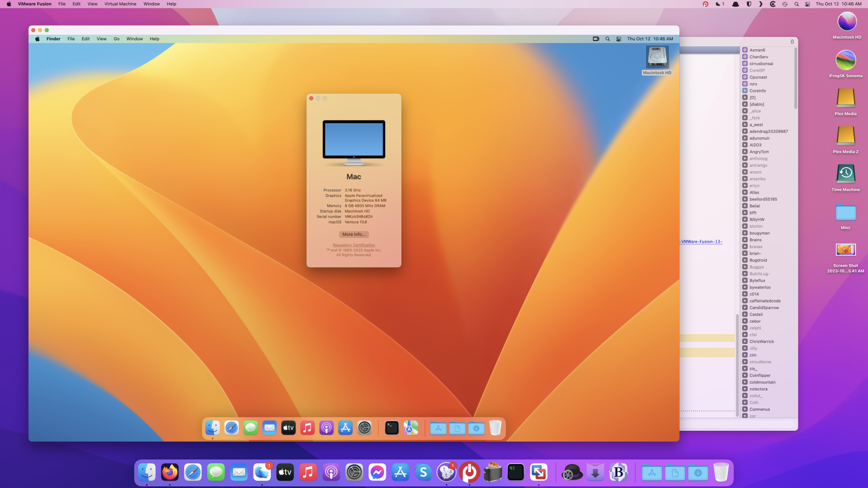Click the VMWare-Fusion-13 hyperlink in chat
The width and height of the screenshot is (868, 488).
point(701,242)
